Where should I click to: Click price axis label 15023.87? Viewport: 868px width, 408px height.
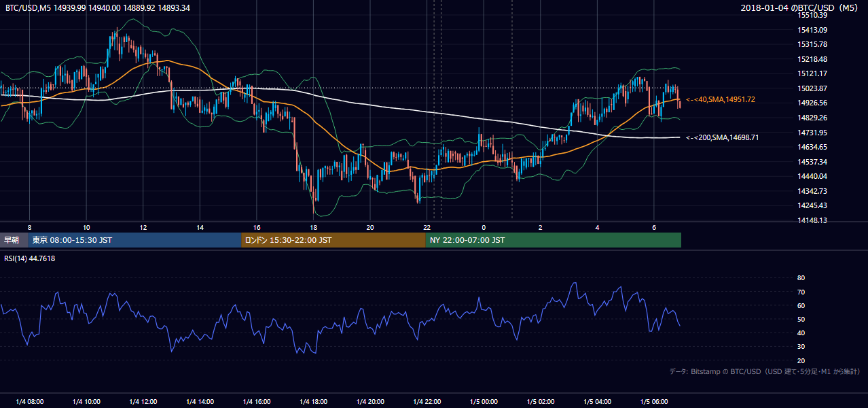coord(812,88)
